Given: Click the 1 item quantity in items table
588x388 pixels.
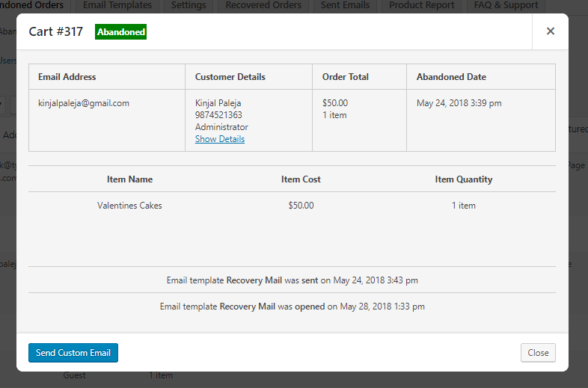Looking at the screenshot, I should point(464,206).
